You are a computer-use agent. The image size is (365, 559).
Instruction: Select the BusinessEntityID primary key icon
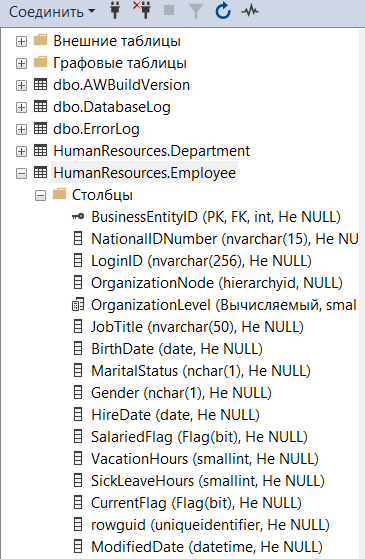(78, 216)
